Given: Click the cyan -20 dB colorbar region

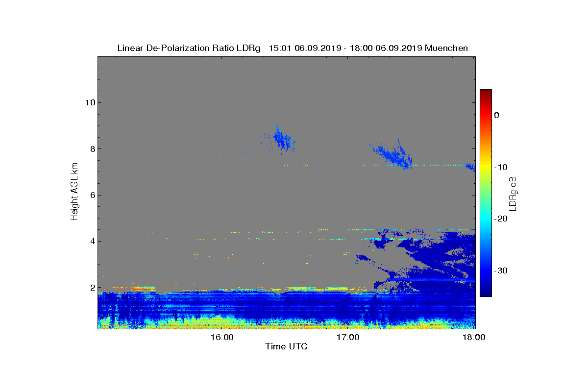Looking at the screenshot, I should [486, 219].
